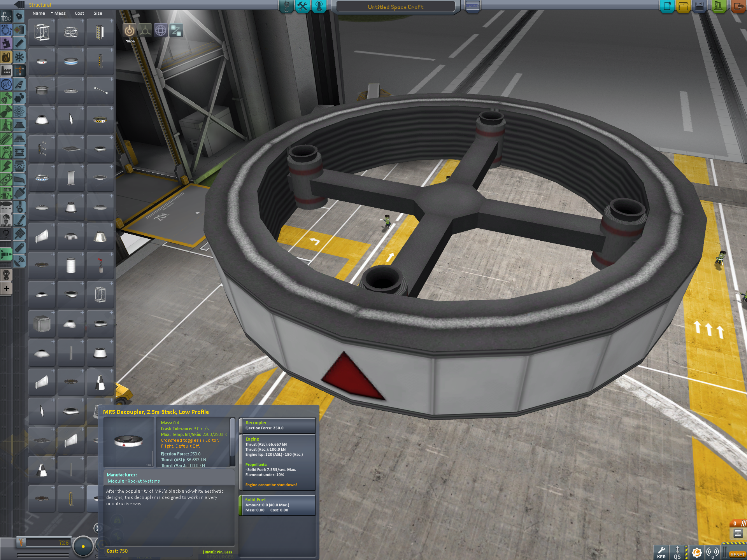
Task: Select the Communication dish subcategory icon
Action: (x=19, y=261)
